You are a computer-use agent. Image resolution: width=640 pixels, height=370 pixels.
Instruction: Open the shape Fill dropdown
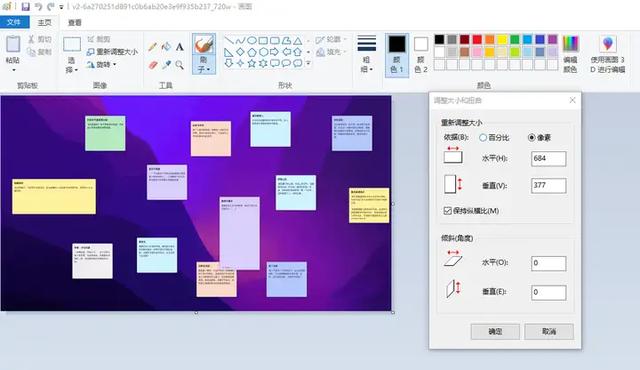pyautogui.click(x=331, y=52)
